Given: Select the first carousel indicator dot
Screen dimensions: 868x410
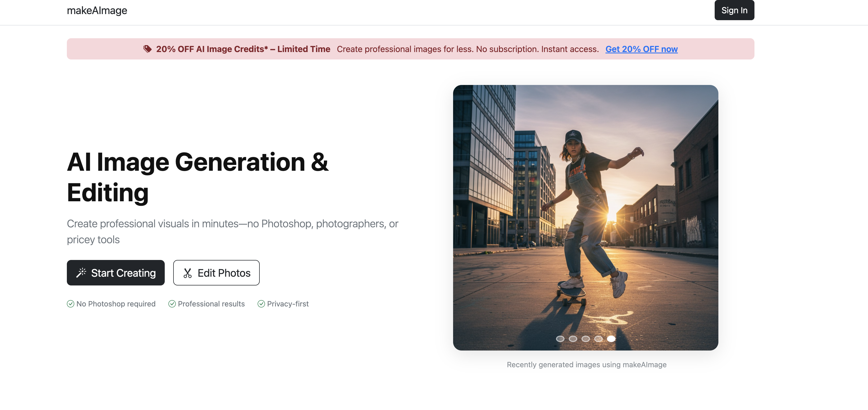Looking at the screenshot, I should coord(560,339).
